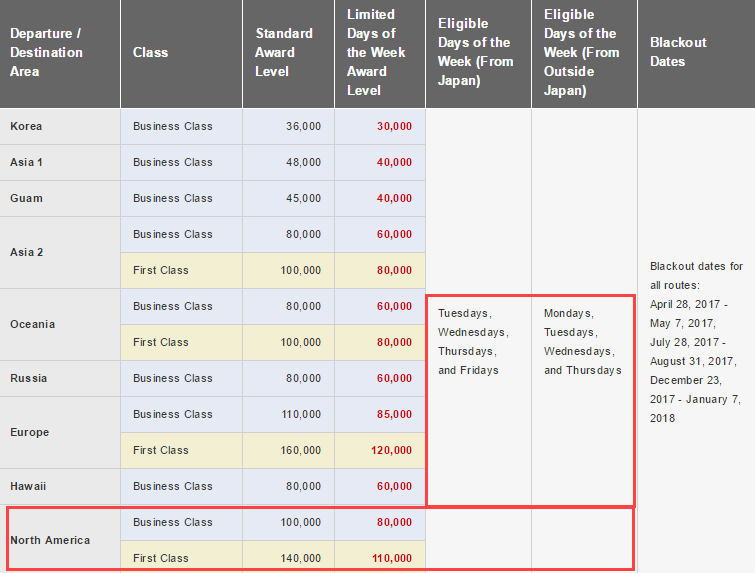This screenshot has height=573, width=755.
Task: Select the Oceania area cell
Action: tap(60, 325)
